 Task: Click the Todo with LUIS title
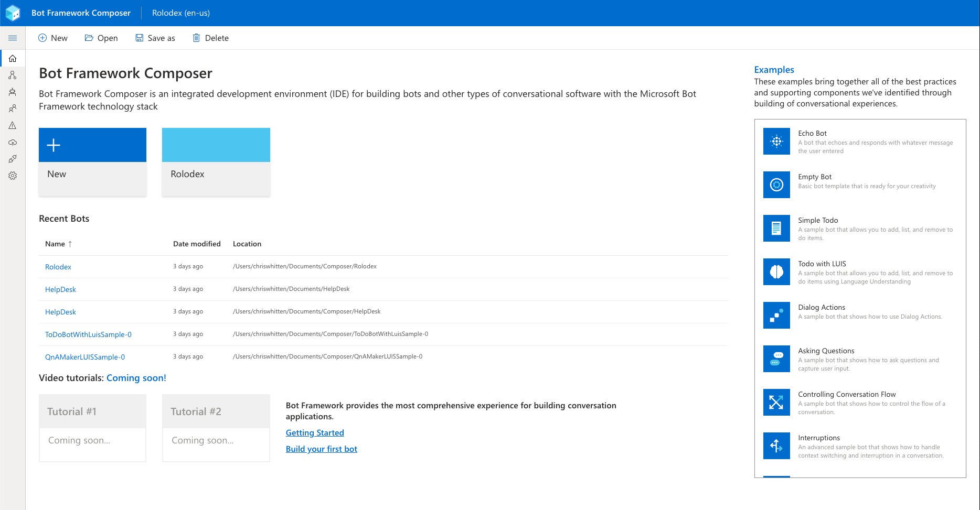coord(822,264)
